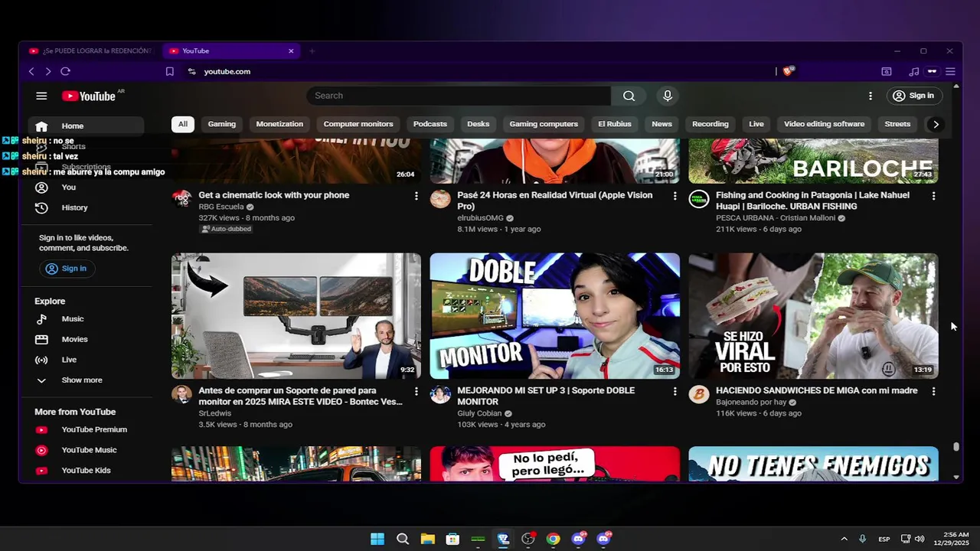Open the DOBLE MONITOR video thumbnail

[555, 316]
